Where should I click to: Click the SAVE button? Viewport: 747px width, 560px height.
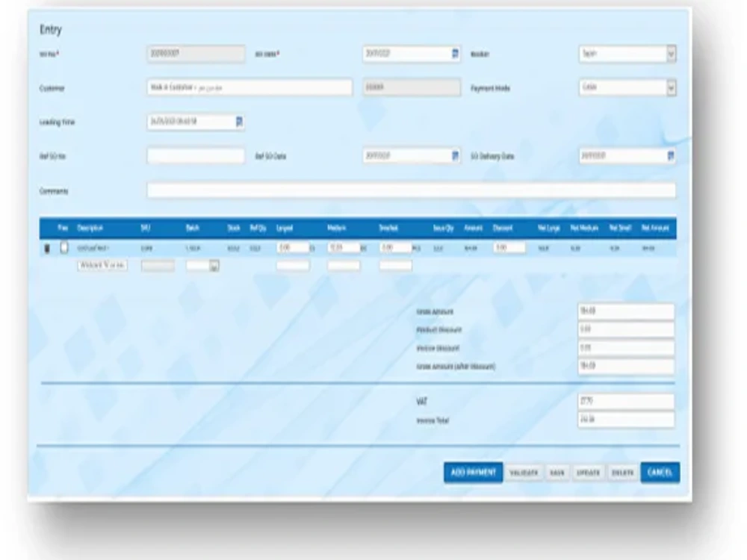tap(557, 473)
